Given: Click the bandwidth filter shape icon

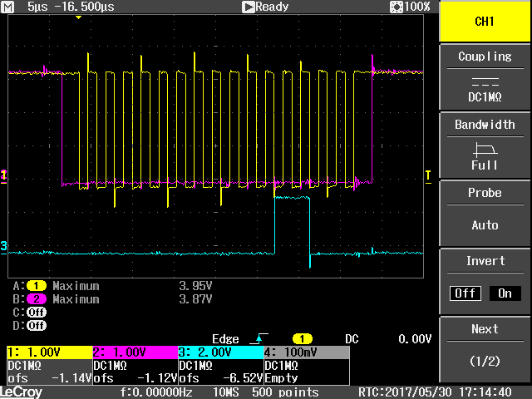Looking at the screenshot, I should pos(485,149).
